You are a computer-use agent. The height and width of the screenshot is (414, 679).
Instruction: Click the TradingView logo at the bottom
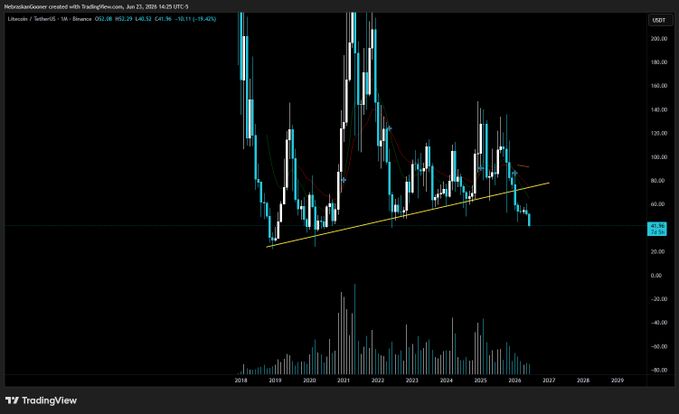tap(41, 400)
